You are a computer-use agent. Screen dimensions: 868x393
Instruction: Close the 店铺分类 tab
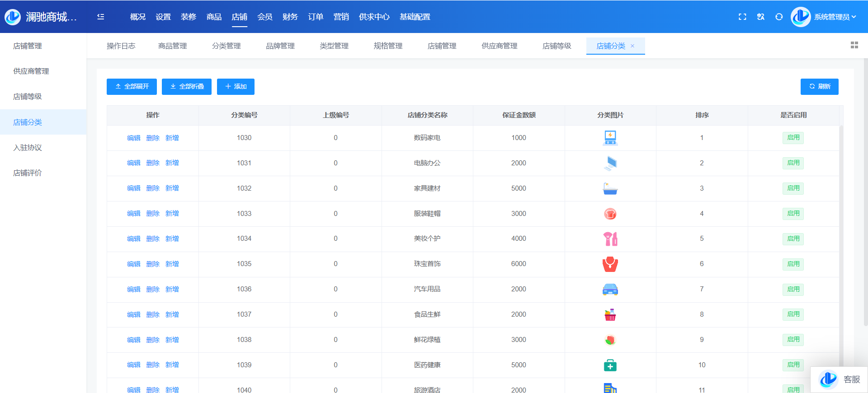(x=632, y=46)
